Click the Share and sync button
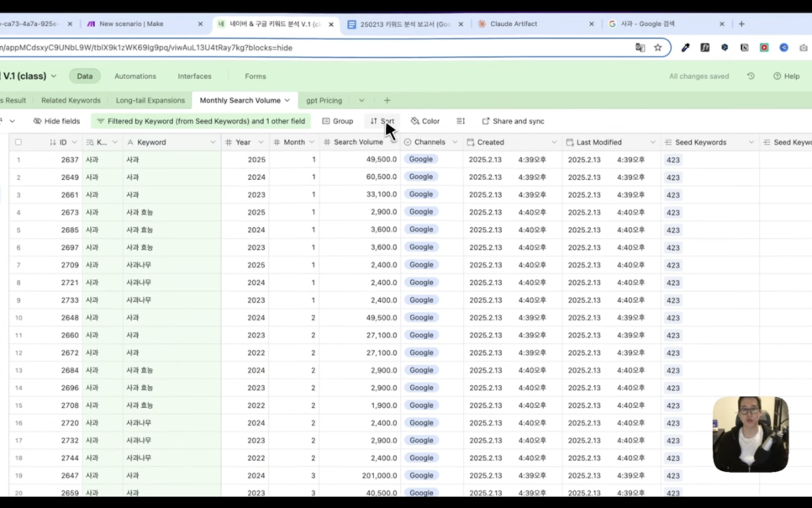812x508 pixels. pyautogui.click(x=513, y=121)
